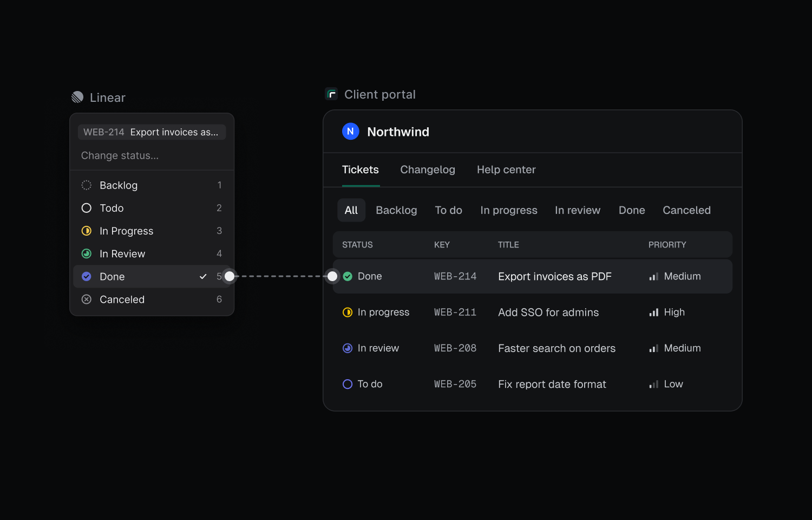Click the In progress icon on WEB-211 row

pyautogui.click(x=348, y=313)
